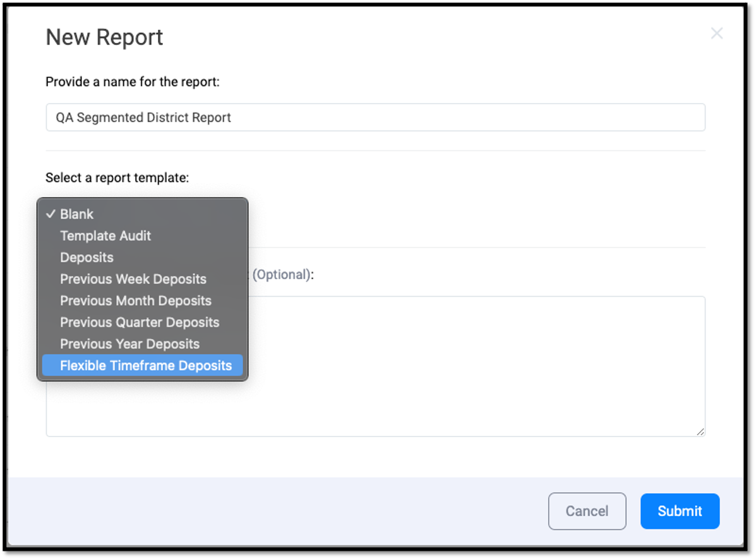Close the New Report dialog
The width and height of the screenshot is (756, 559).
click(717, 33)
